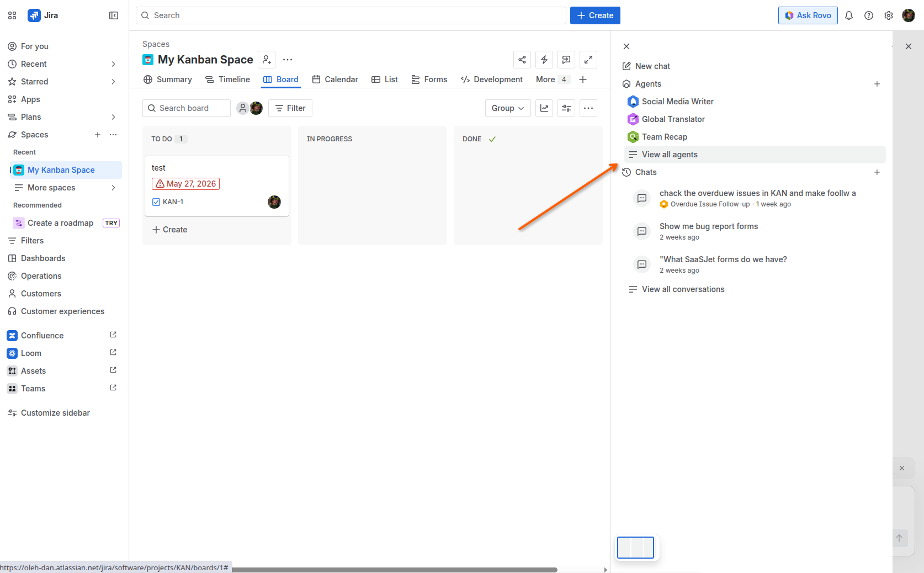Open the More tabs dropdown
924x573 pixels.
pyautogui.click(x=552, y=79)
